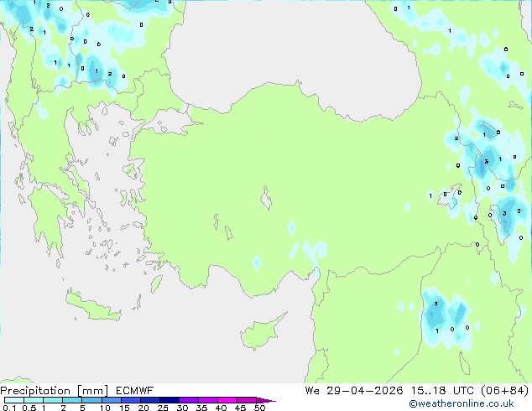Click the "25" legend scale label
This screenshot has width=532, height=411.
coord(163,408)
